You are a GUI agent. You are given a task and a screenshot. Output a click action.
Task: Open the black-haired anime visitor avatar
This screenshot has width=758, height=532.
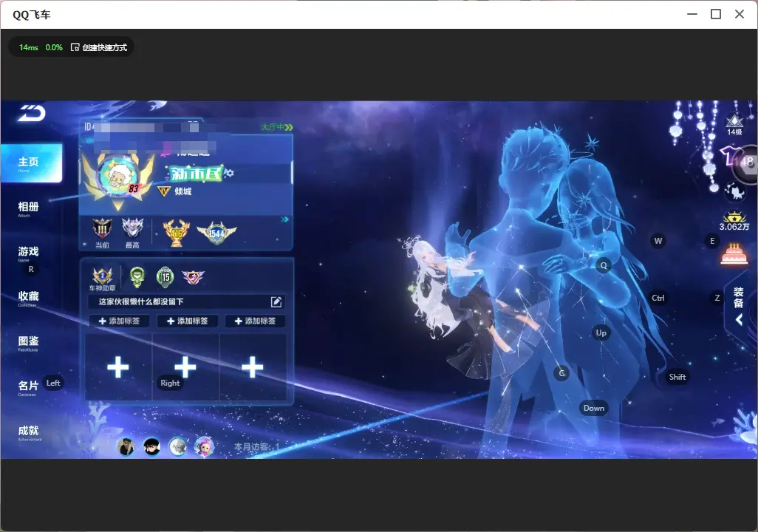point(151,446)
